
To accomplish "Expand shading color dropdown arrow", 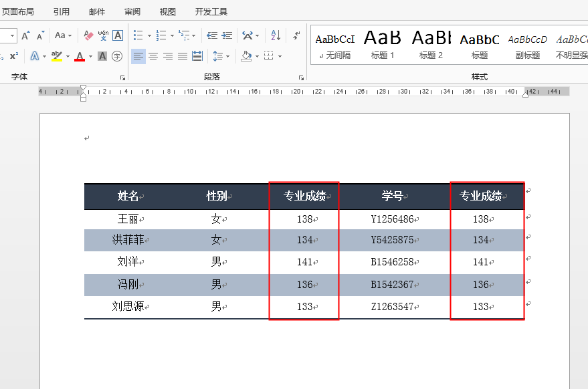I will pos(258,57).
